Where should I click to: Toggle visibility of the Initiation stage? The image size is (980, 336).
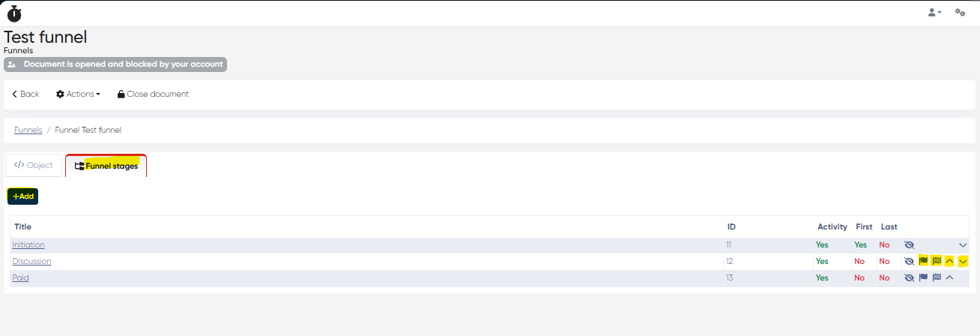910,245
